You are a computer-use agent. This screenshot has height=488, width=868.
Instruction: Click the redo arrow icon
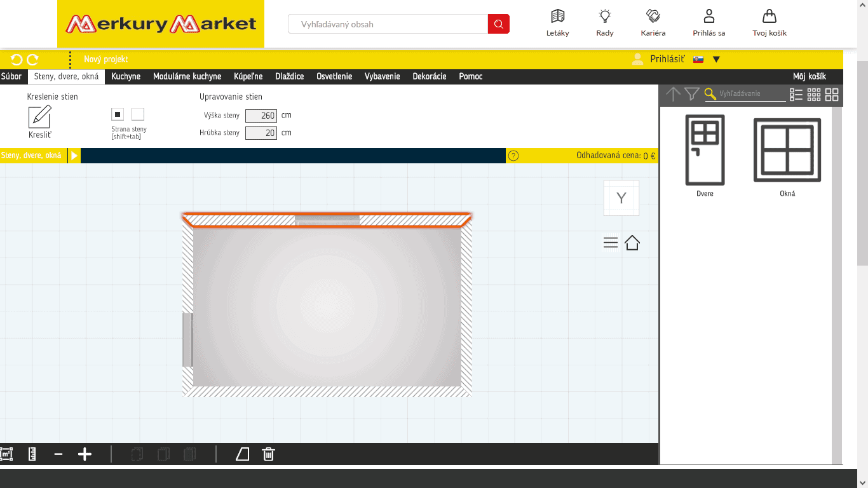click(32, 59)
